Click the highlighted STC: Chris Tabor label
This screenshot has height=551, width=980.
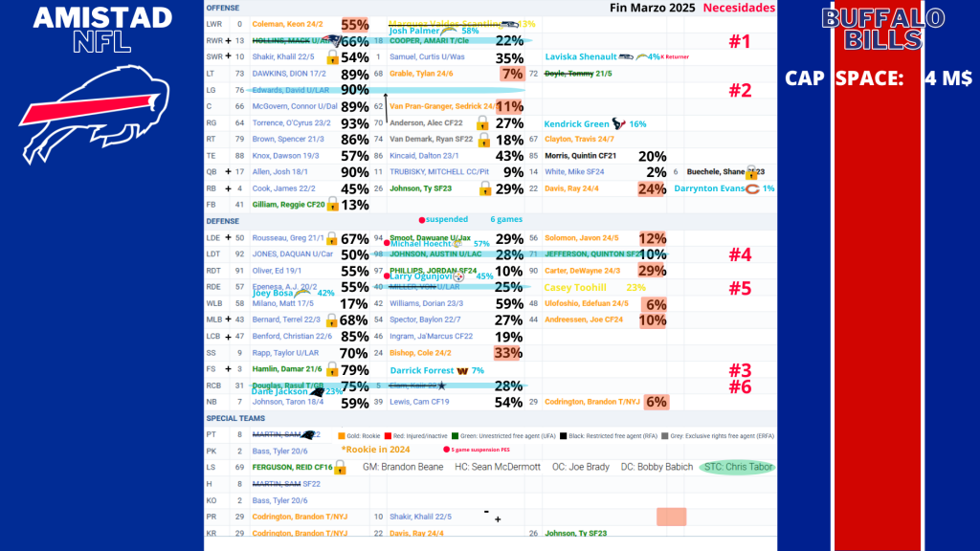point(738,468)
